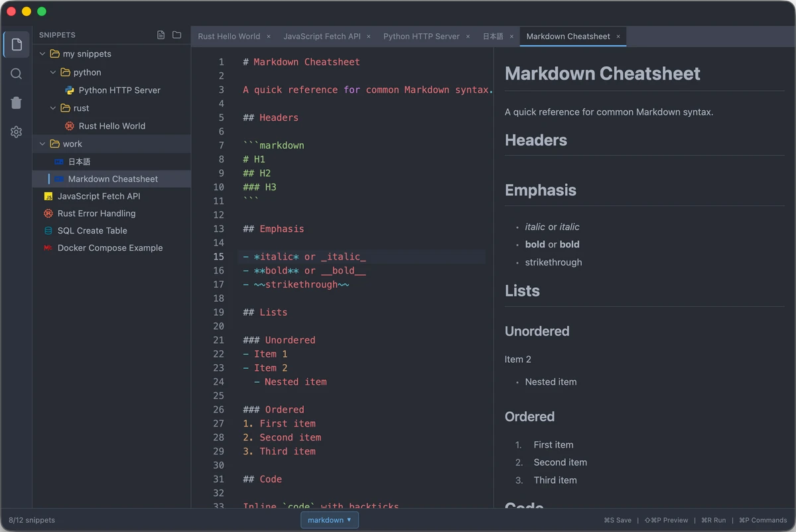Switch to the Python HTTP Server tab
The height and width of the screenshot is (532, 796).
(421, 36)
